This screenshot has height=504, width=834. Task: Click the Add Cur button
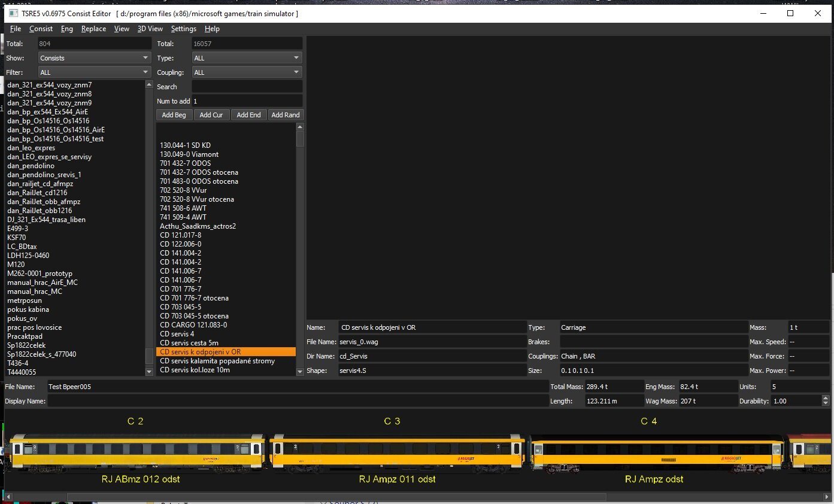211,115
